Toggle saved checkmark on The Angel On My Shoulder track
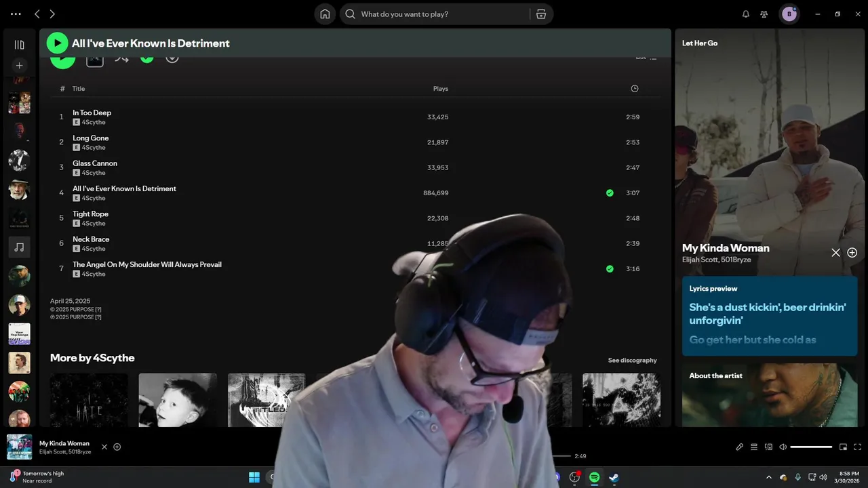Screen dimensions: 868x488 (610, 269)
